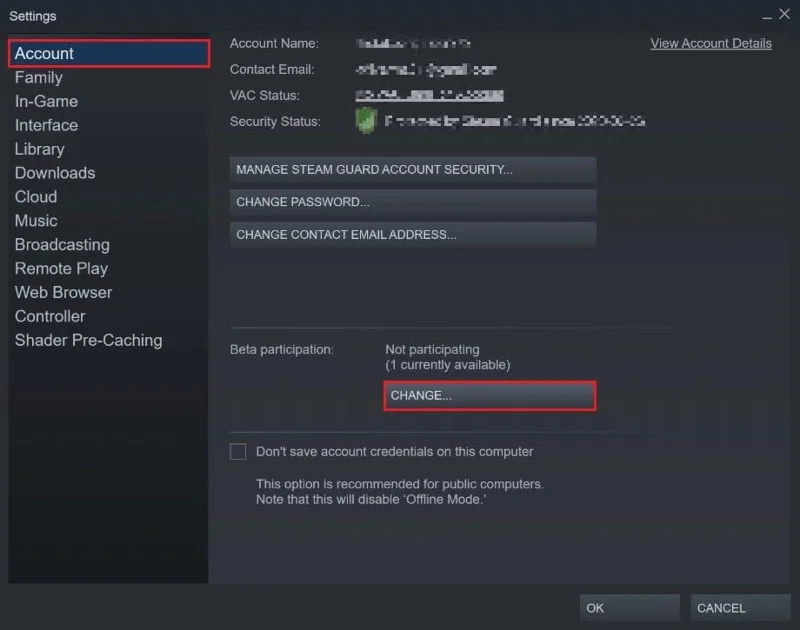The image size is (800, 630).
Task: Click the 'Beta participation:' label
Action: [282, 350]
